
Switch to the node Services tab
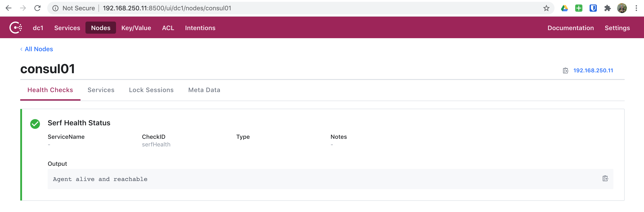pyautogui.click(x=101, y=90)
